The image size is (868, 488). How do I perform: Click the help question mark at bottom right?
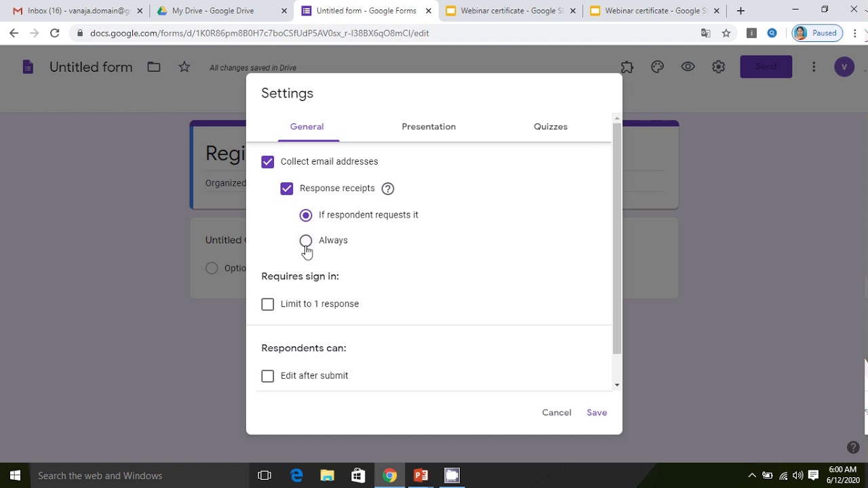pyautogui.click(x=853, y=447)
